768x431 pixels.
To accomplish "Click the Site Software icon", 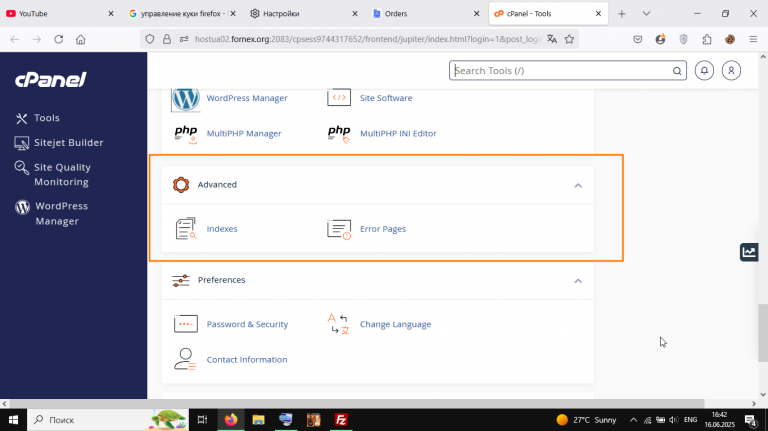I will tap(339, 97).
